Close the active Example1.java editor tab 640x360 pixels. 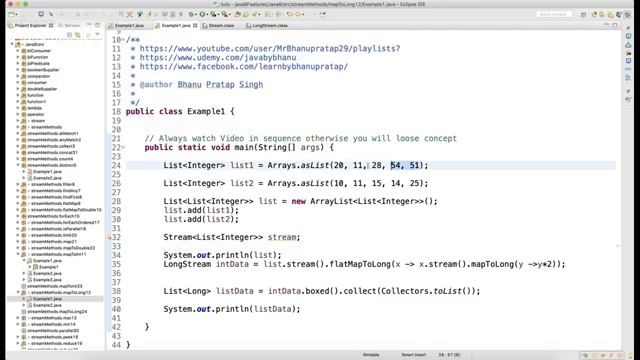click(x=195, y=25)
